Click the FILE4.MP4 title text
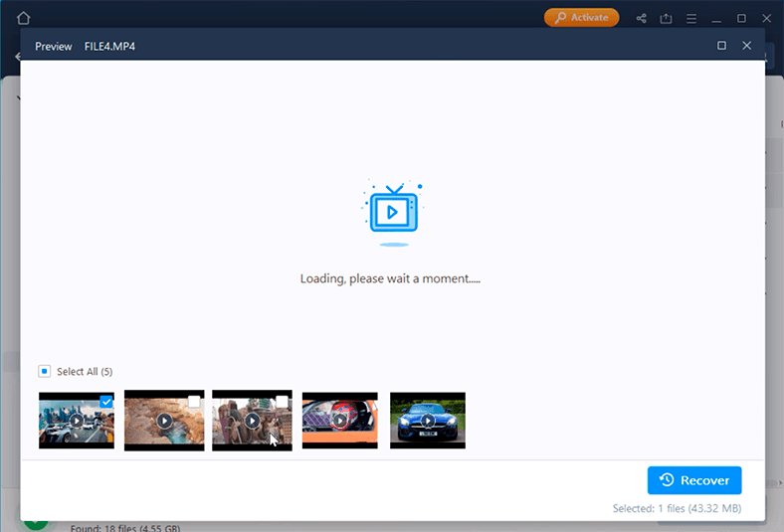This screenshot has height=532, width=784. click(x=109, y=47)
